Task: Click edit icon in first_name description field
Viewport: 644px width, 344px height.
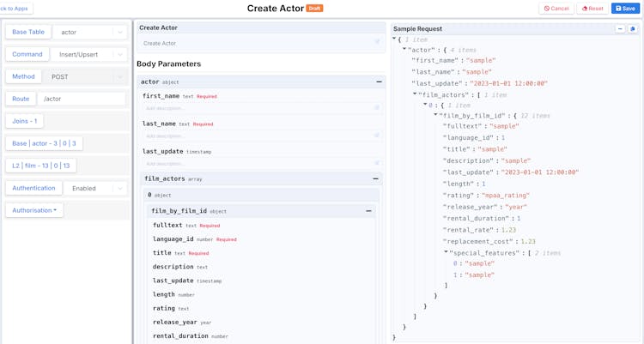Action: point(377,108)
